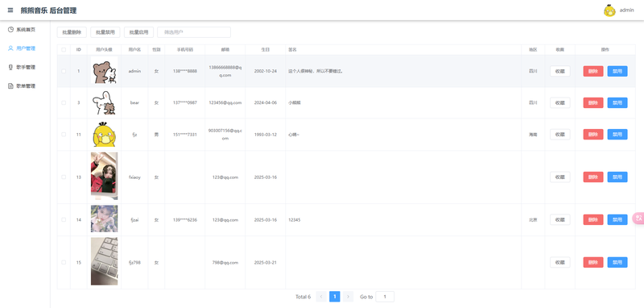Screen dimensions: 644x308
Task: Click the red 删除 button for admin
Action: coord(593,71)
